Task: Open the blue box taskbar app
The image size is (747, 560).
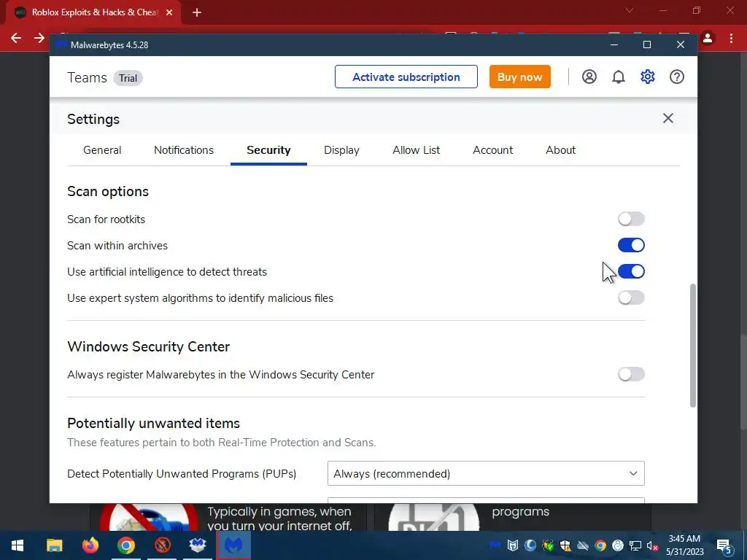Action: (197, 545)
